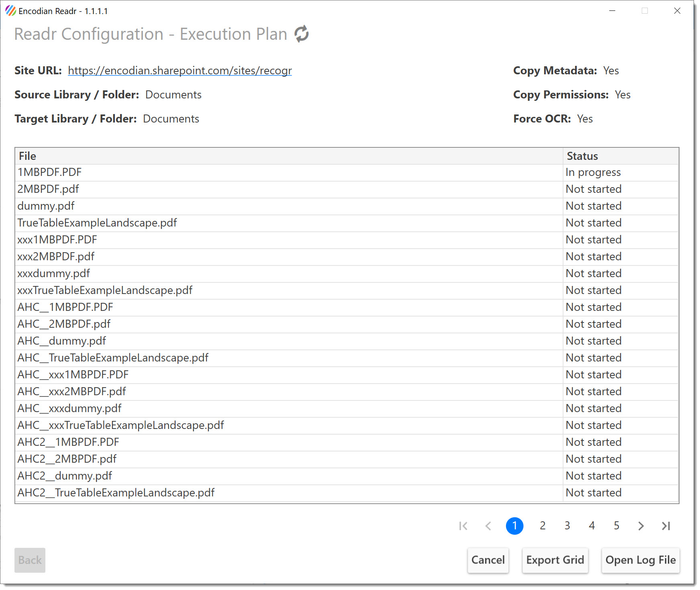Select the 2MBPDF.pdf row
Viewport: 700px width, 590px height.
[347, 189]
